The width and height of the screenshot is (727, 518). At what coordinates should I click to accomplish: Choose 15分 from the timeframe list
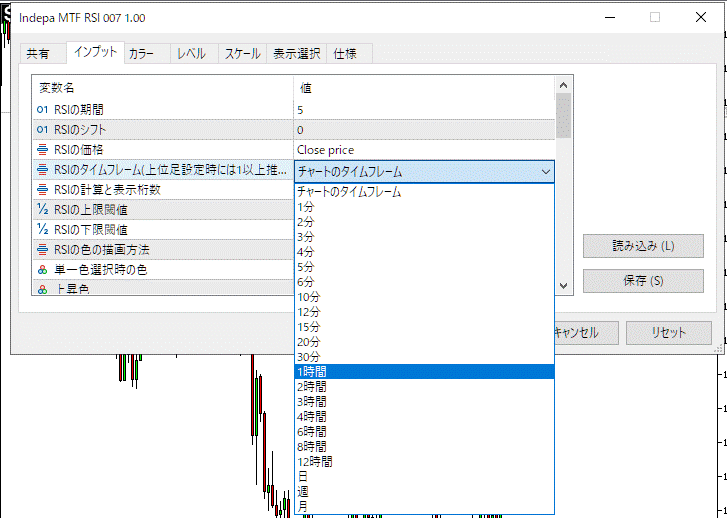point(424,326)
